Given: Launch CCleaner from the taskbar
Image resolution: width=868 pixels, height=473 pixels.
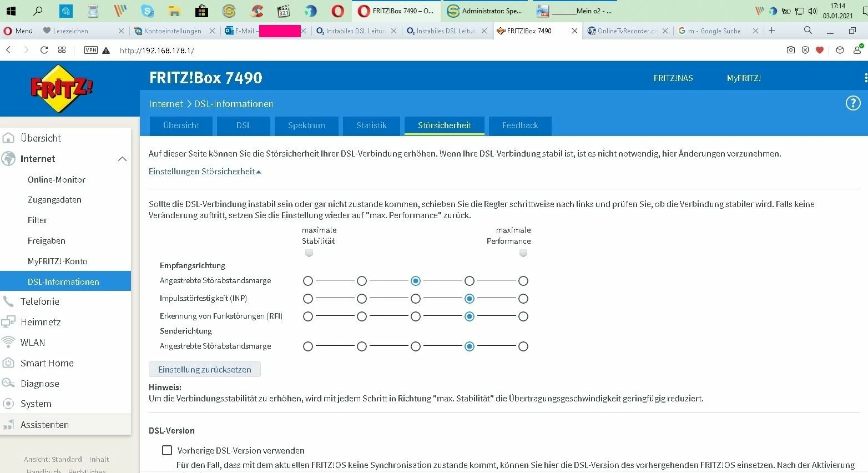Looking at the screenshot, I should [x=256, y=11].
